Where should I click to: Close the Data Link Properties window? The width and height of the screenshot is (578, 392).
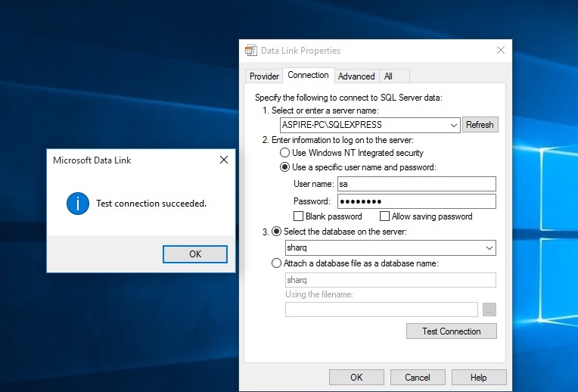501,50
